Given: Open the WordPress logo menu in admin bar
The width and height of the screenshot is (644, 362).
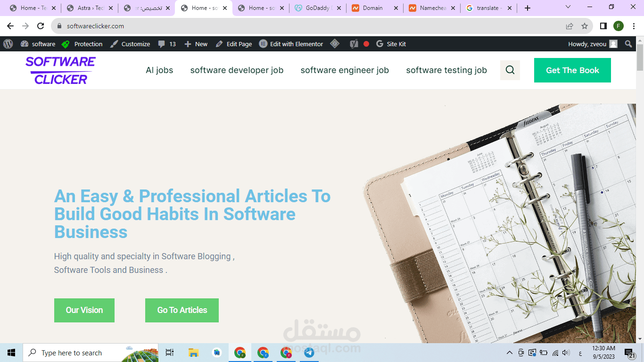Looking at the screenshot, I should pyautogui.click(x=8, y=44).
